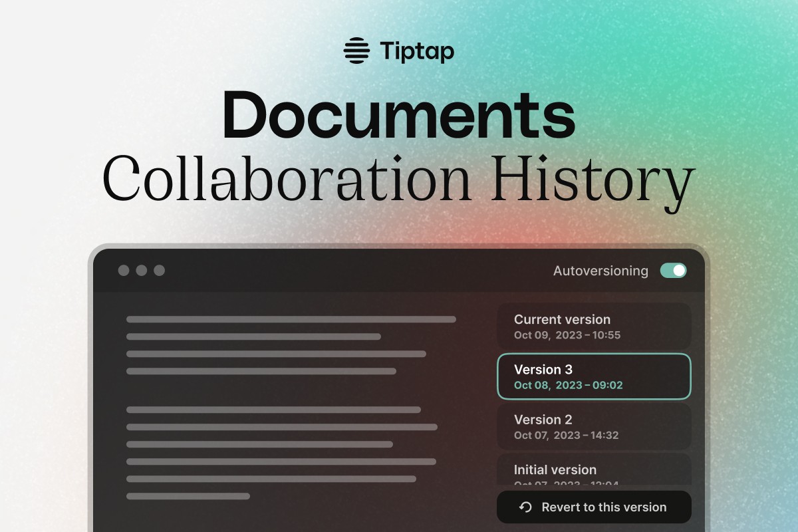Click the Documents heading

click(x=399, y=116)
